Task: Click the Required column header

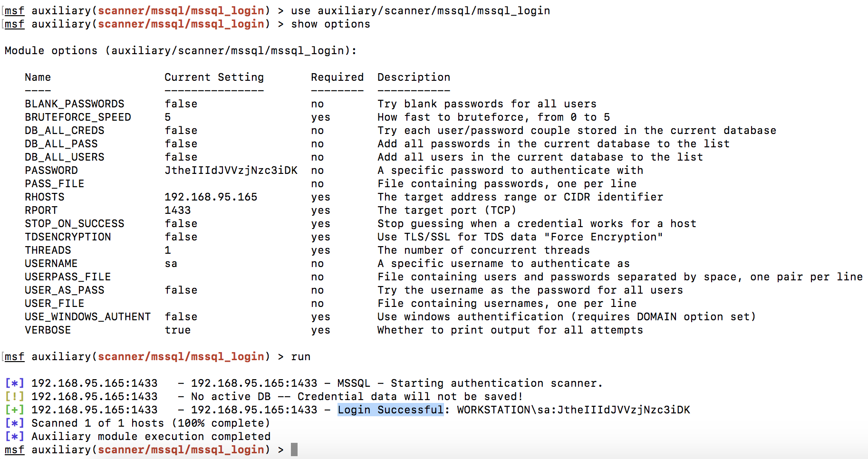Action: click(337, 77)
